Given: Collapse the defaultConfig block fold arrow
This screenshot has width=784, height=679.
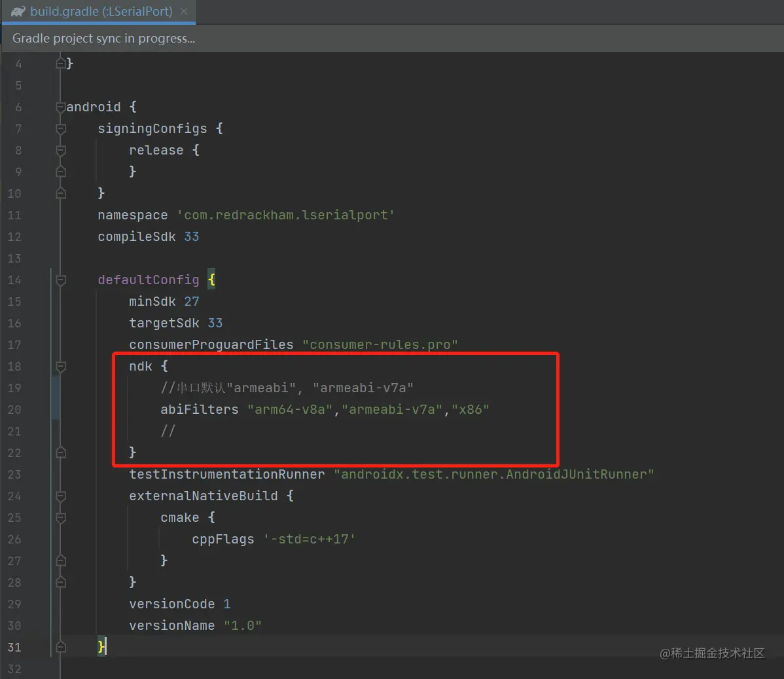Looking at the screenshot, I should tap(60, 280).
